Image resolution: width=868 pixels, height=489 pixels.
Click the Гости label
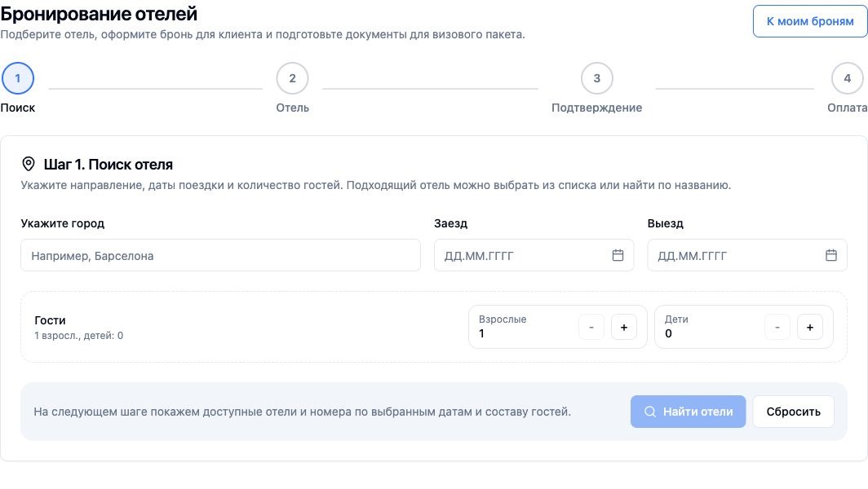[x=50, y=320]
